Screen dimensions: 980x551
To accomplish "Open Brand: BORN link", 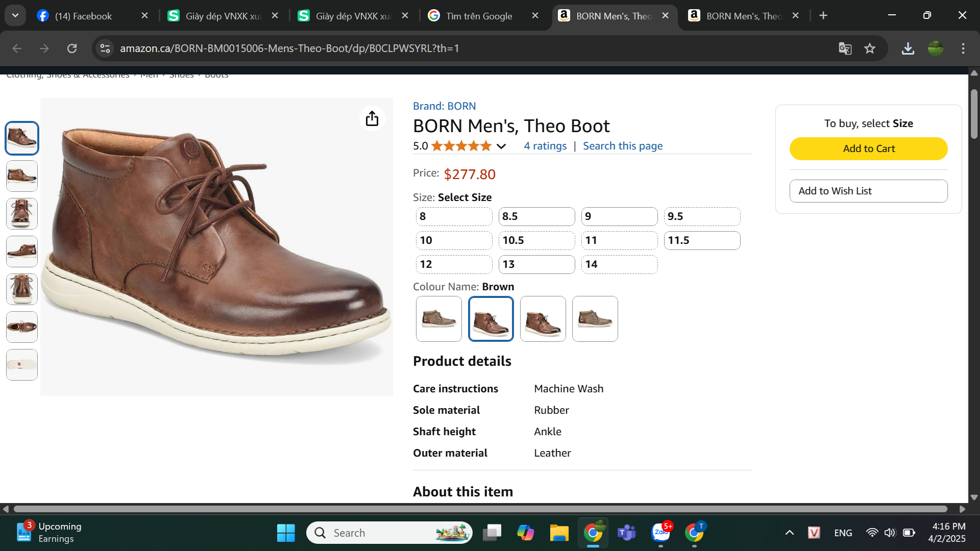I will pos(444,106).
